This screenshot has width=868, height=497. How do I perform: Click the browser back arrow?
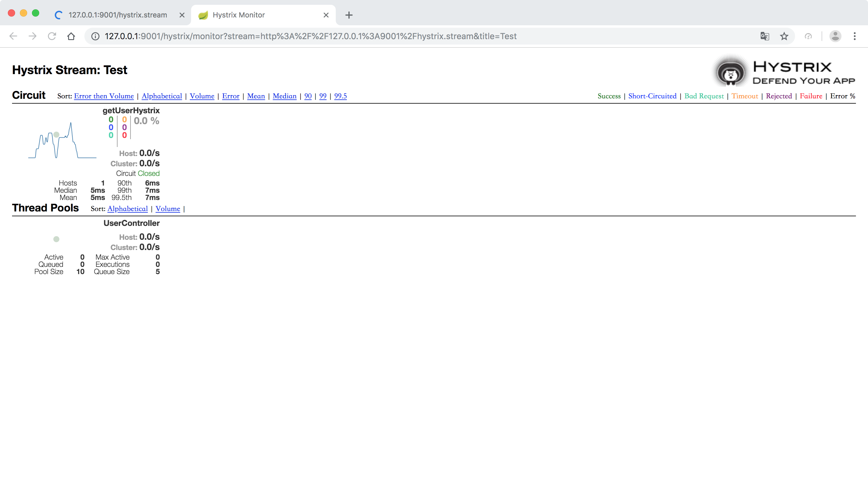13,36
